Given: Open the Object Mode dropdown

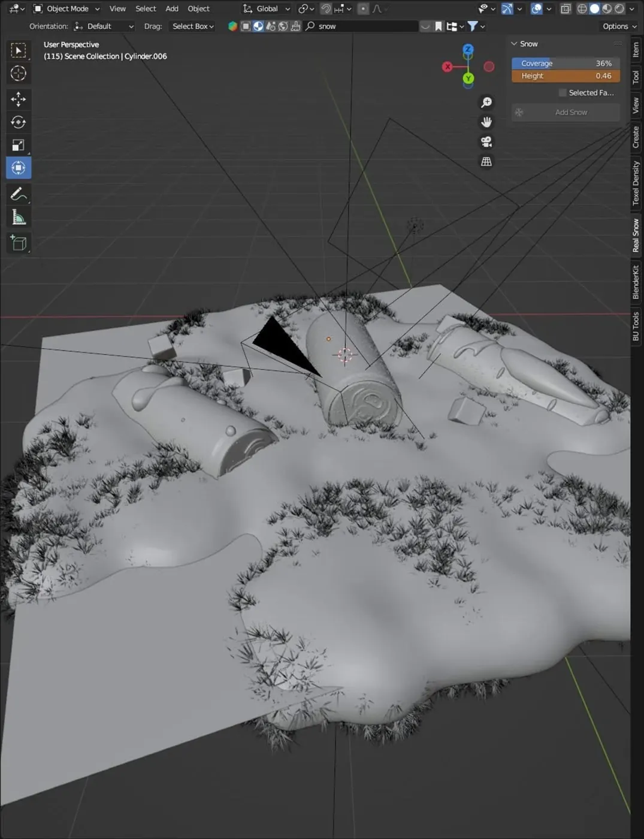Looking at the screenshot, I should tap(66, 8).
